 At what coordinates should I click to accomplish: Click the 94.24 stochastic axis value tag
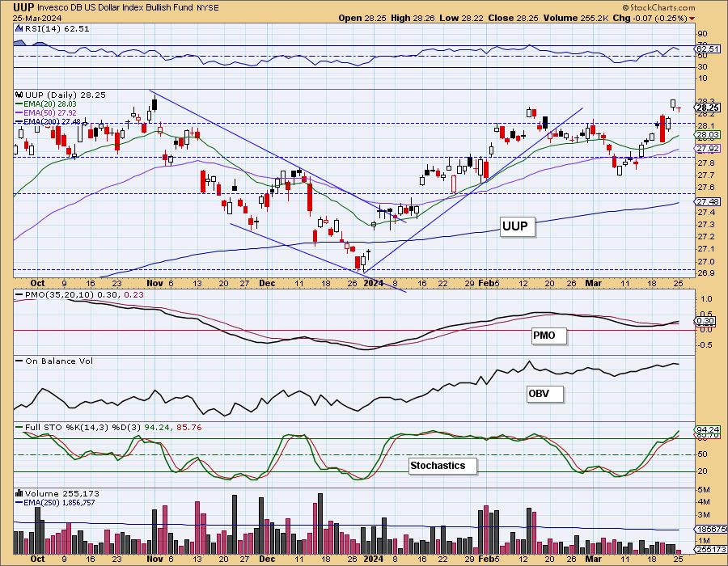(x=708, y=429)
